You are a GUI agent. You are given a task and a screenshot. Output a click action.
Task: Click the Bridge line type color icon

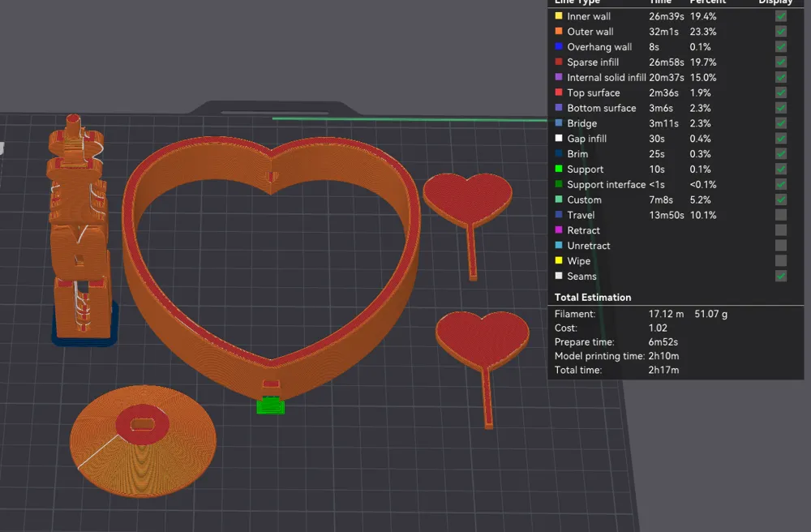[x=559, y=123]
